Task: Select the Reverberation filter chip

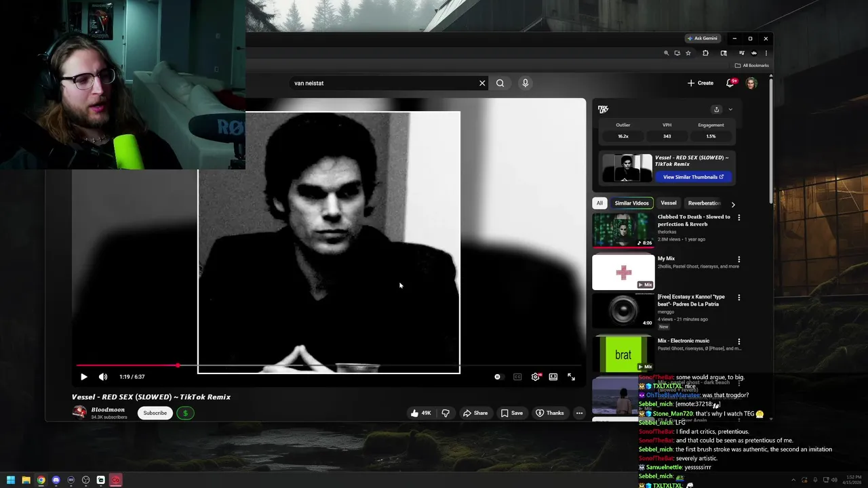Action: coord(705,203)
